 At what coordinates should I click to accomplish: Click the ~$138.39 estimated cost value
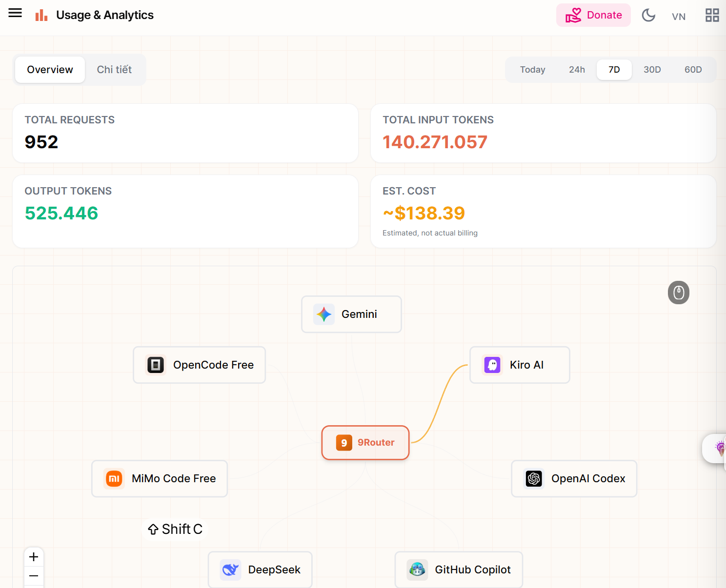pyautogui.click(x=424, y=213)
